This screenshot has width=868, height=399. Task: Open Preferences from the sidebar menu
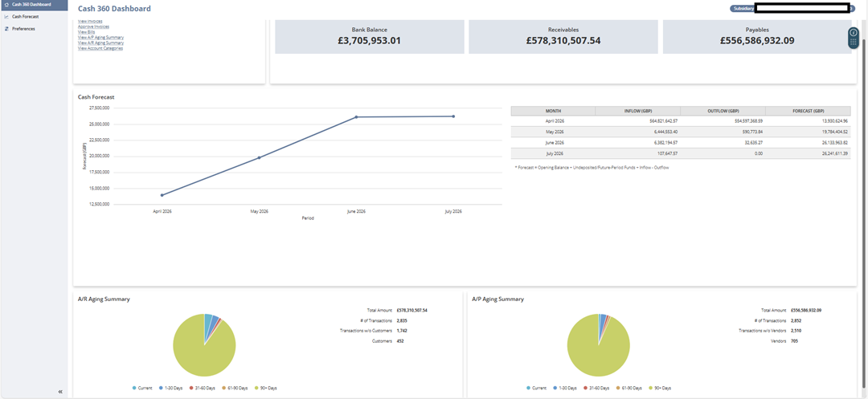23,29
